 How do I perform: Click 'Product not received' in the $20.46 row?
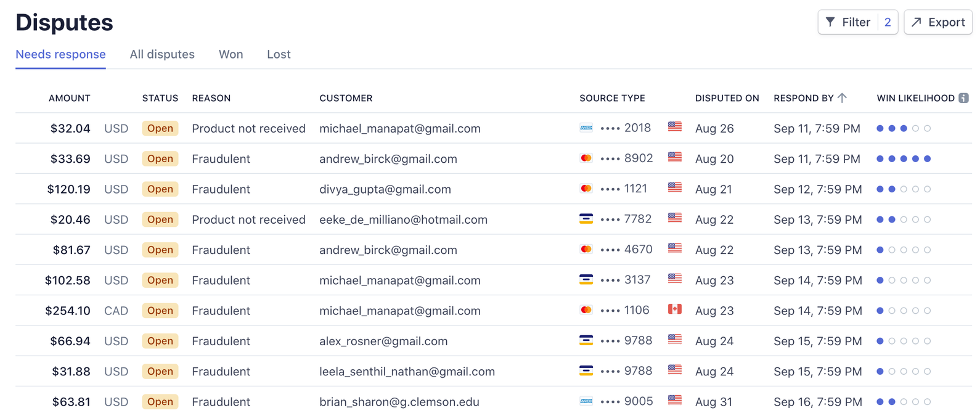pyautogui.click(x=248, y=219)
